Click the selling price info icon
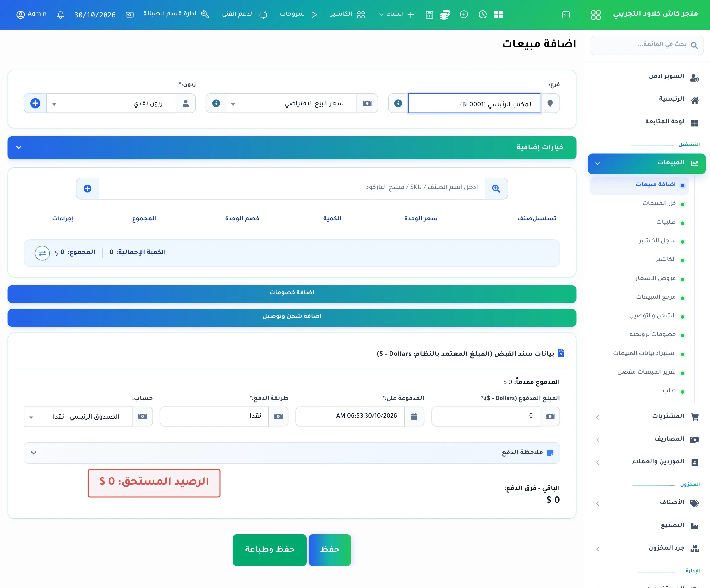Viewport: 710px width, 588px height. [216, 103]
